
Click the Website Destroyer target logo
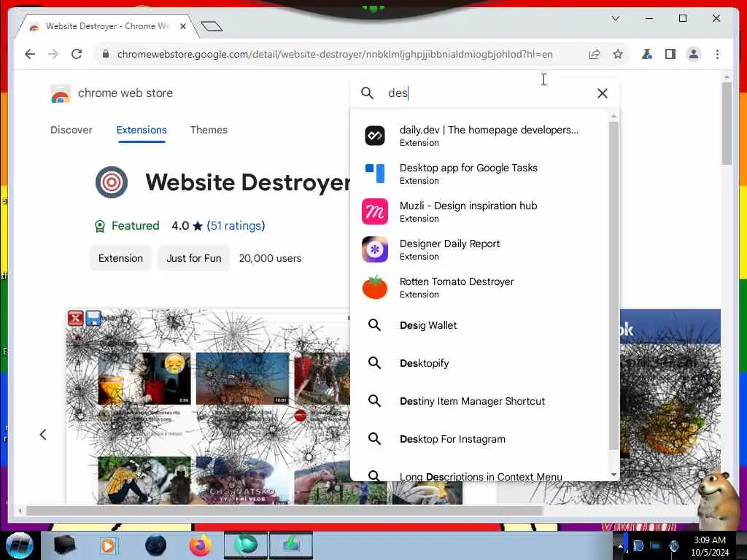pos(112,182)
